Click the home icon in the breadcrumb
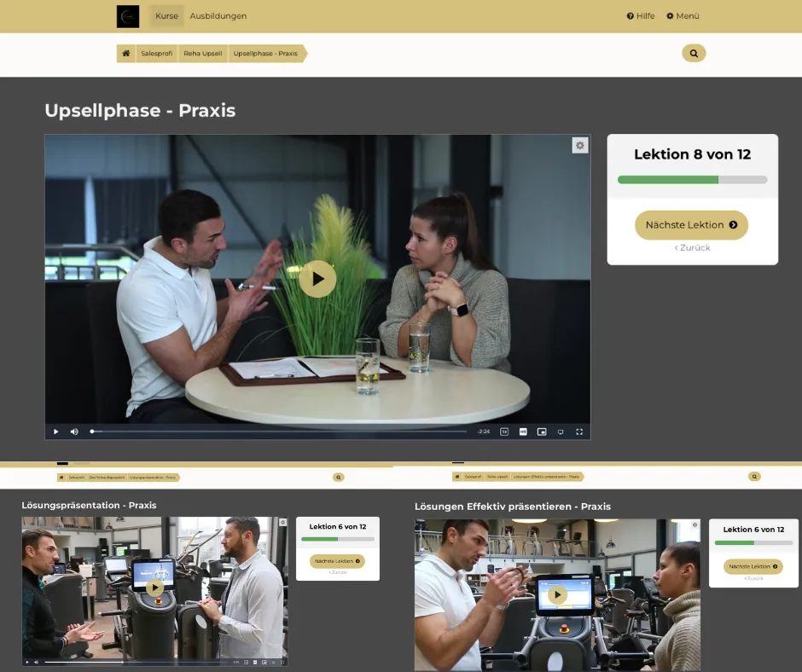Image resolution: width=802 pixels, height=672 pixels. point(126,54)
